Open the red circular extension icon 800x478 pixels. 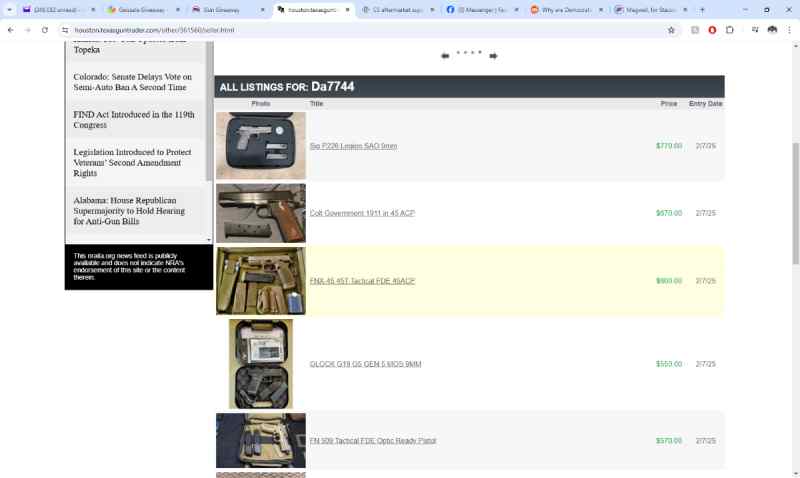pyautogui.click(x=712, y=30)
